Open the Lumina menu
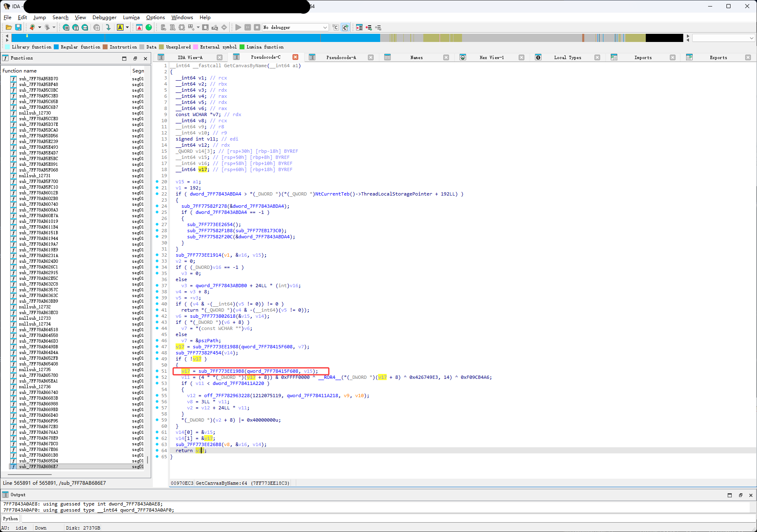 (131, 17)
